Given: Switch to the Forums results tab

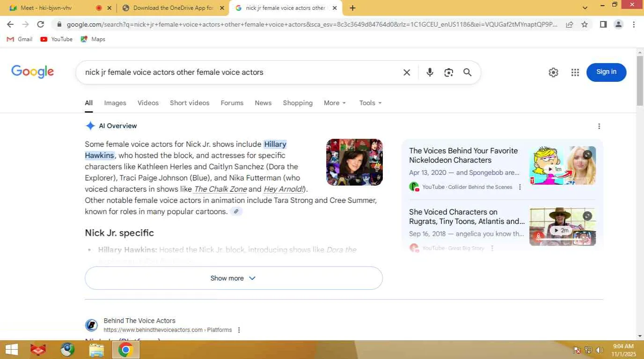Looking at the screenshot, I should point(232,103).
